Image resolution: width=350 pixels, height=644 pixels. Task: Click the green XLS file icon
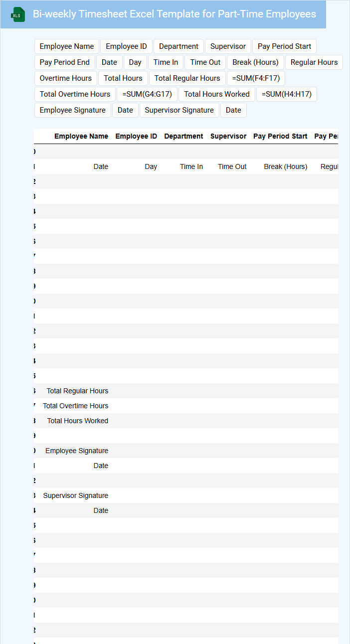(18, 14)
